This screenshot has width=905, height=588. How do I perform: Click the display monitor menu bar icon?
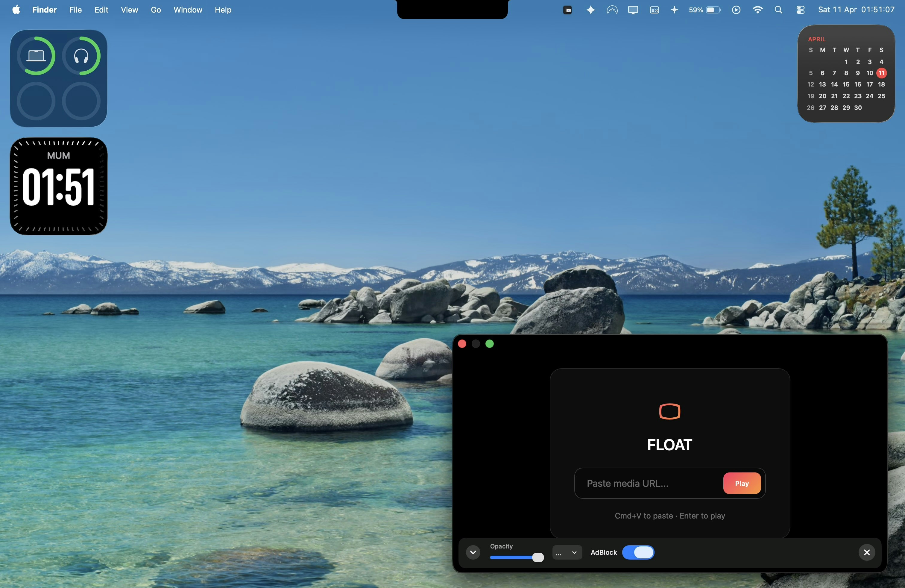click(633, 10)
